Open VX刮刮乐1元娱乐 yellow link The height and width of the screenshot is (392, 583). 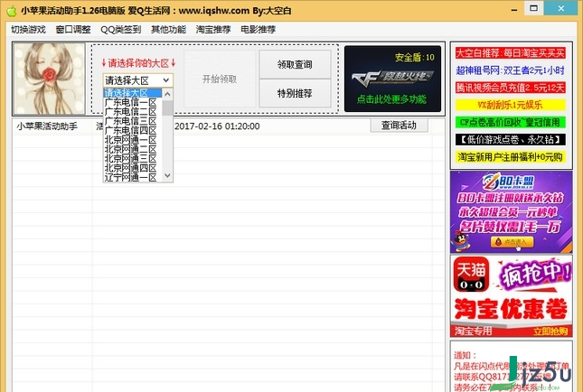[510, 105]
